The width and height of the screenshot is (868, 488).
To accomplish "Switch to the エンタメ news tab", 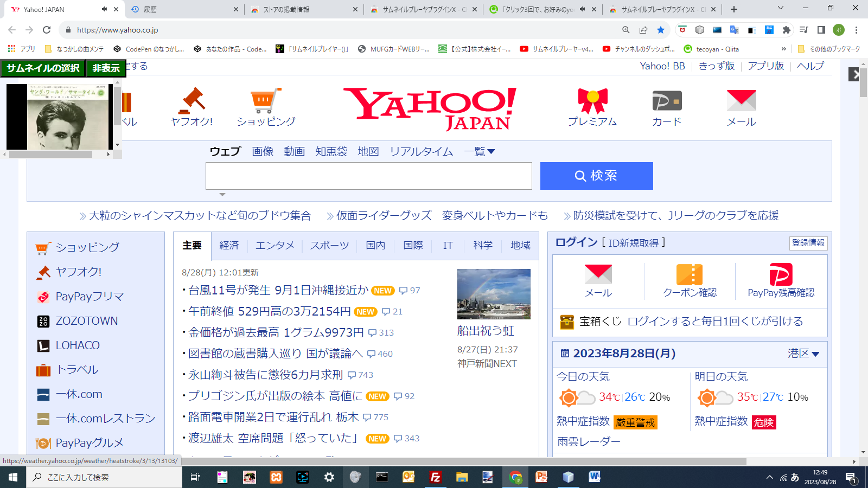I will click(275, 245).
